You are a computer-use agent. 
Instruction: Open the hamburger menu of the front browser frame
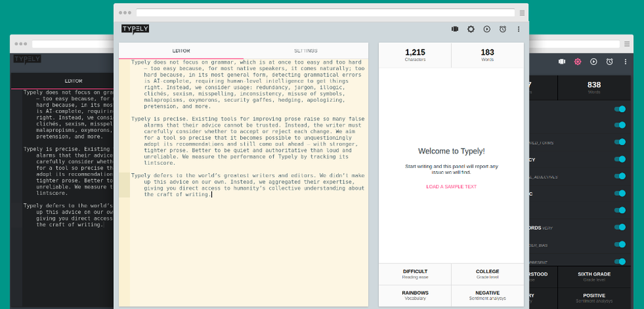pos(522,13)
